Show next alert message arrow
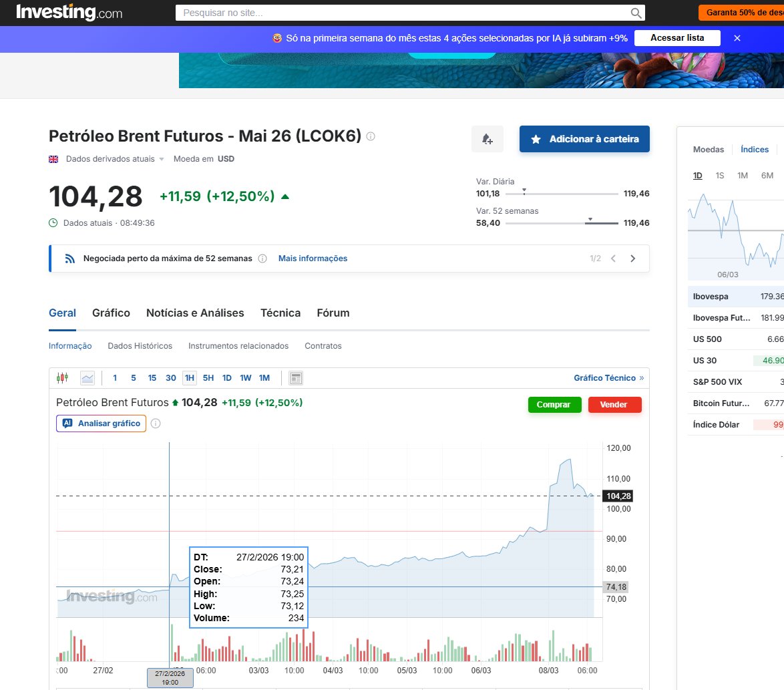 pyautogui.click(x=633, y=258)
